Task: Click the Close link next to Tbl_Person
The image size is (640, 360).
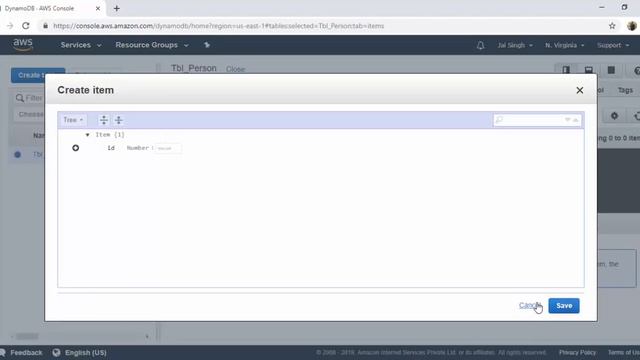Action: pyautogui.click(x=236, y=69)
